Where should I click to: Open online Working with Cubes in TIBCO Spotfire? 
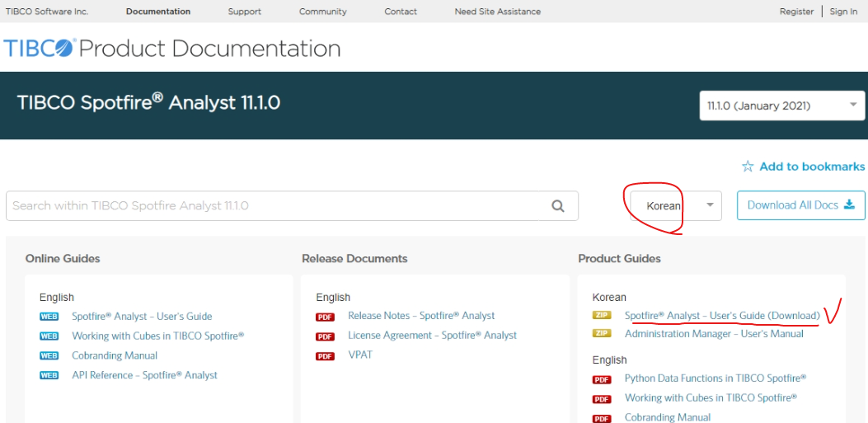[x=157, y=336]
